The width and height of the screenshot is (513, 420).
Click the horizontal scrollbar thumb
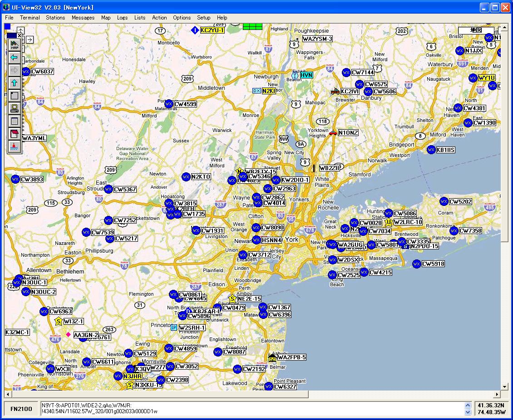[160, 395]
